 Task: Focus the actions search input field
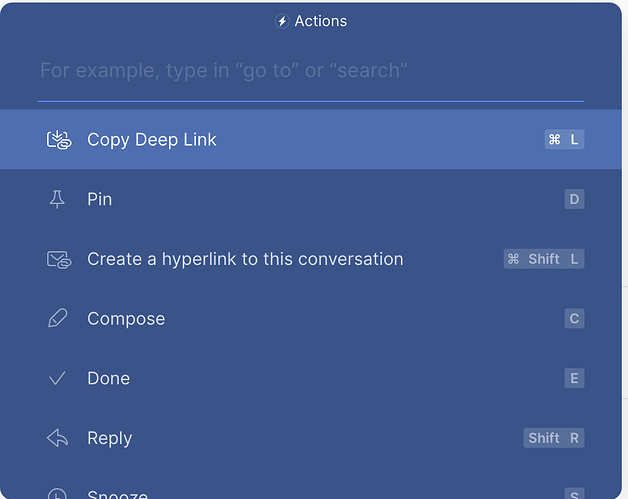(310, 71)
